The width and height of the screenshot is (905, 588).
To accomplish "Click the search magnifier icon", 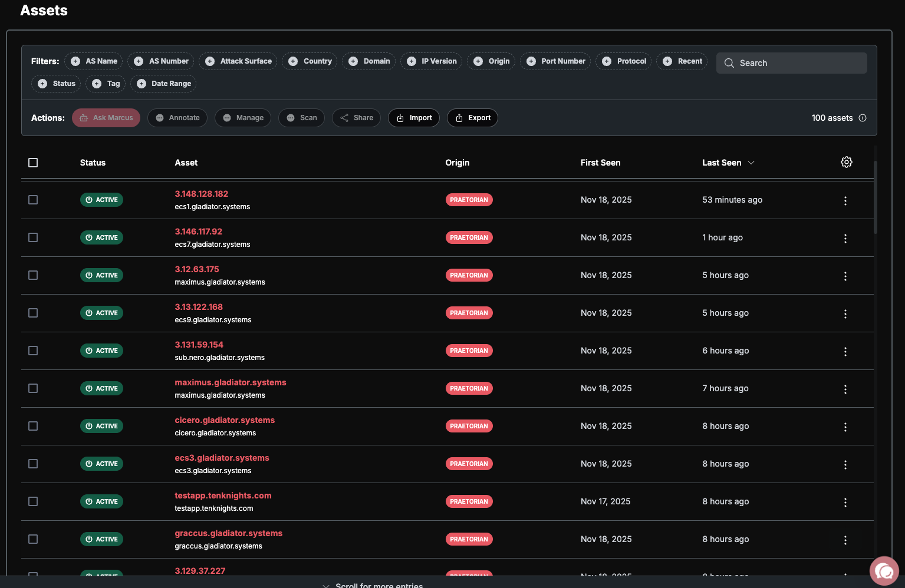I will click(x=729, y=63).
